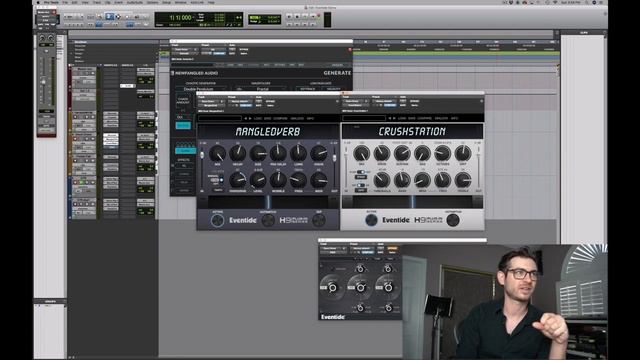Click Compare in the CrushStation preset bar
This screenshot has width=640, height=360.
(424, 118)
